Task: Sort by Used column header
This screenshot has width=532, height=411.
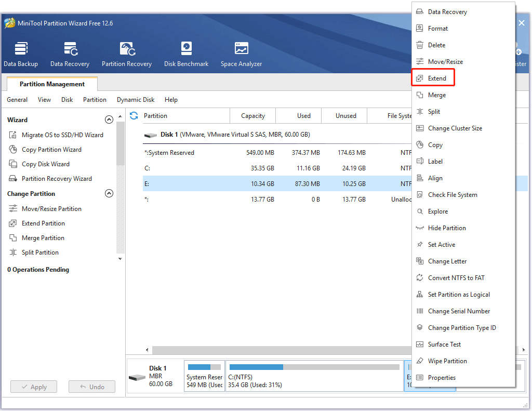Action: click(x=299, y=116)
